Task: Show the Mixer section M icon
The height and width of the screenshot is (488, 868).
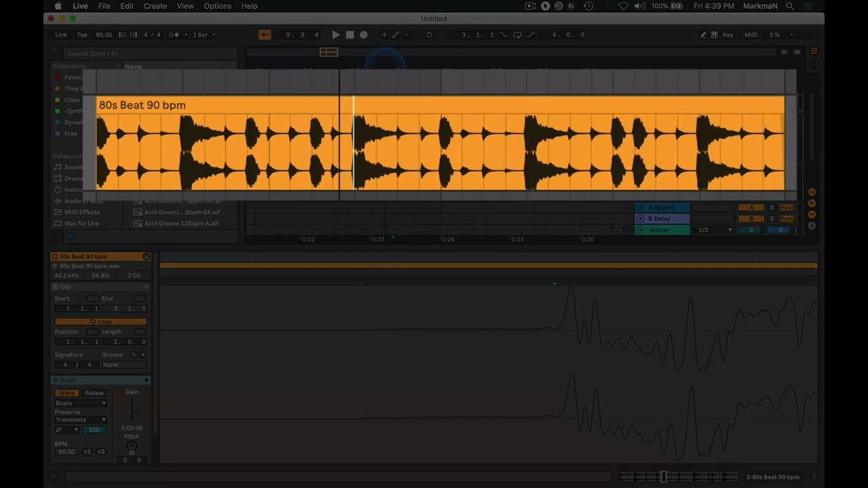Action: (x=812, y=215)
